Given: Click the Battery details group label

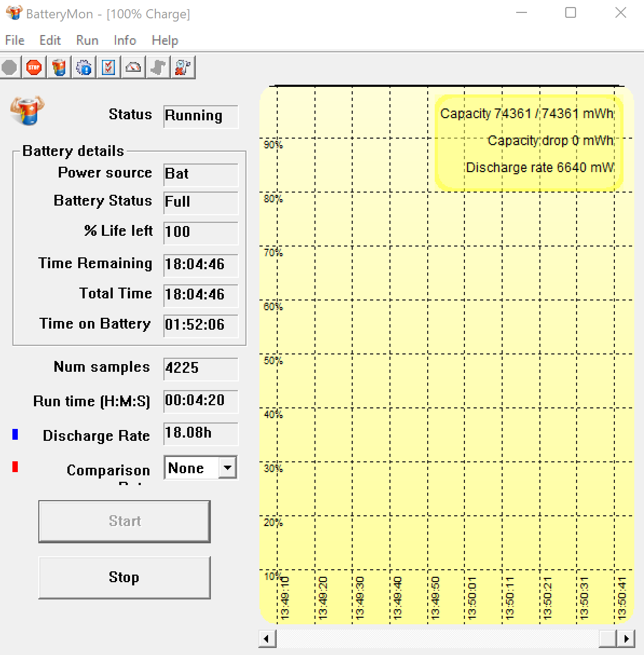Looking at the screenshot, I should tap(73, 151).
